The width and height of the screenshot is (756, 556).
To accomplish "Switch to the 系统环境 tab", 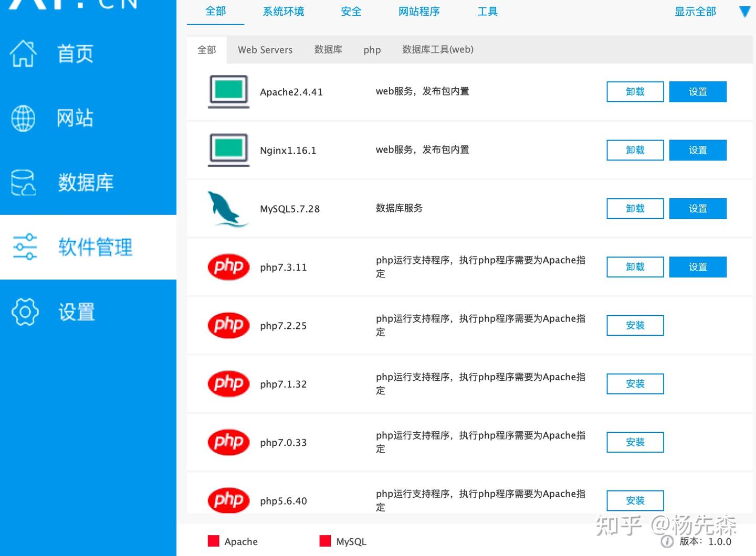I will coord(283,12).
